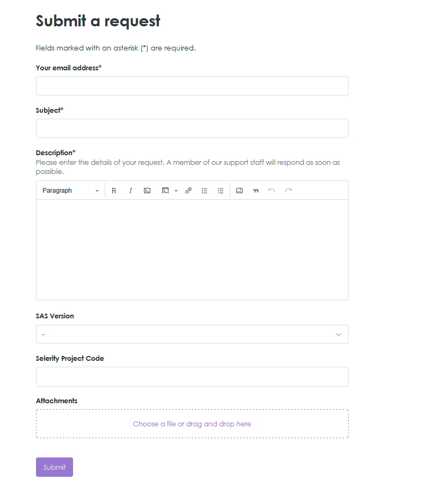Focus the Selerity Project Code field
The image size is (448, 487).
pyautogui.click(x=192, y=377)
